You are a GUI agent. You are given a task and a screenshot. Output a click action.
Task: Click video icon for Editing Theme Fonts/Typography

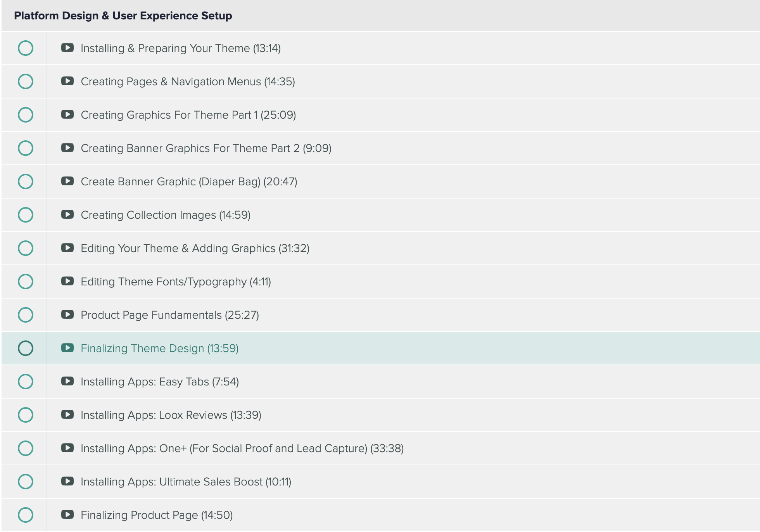pyautogui.click(x=67, y=281)
